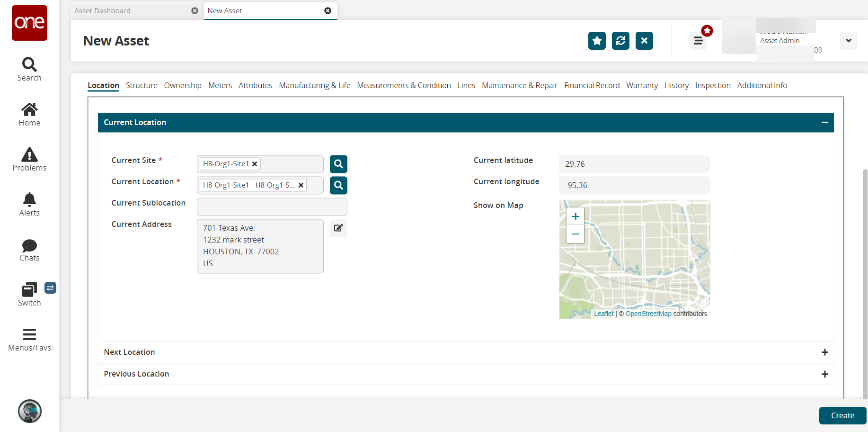Expand the Next Location section
This screenshot has height=432, width=868.
pos(824,352)
